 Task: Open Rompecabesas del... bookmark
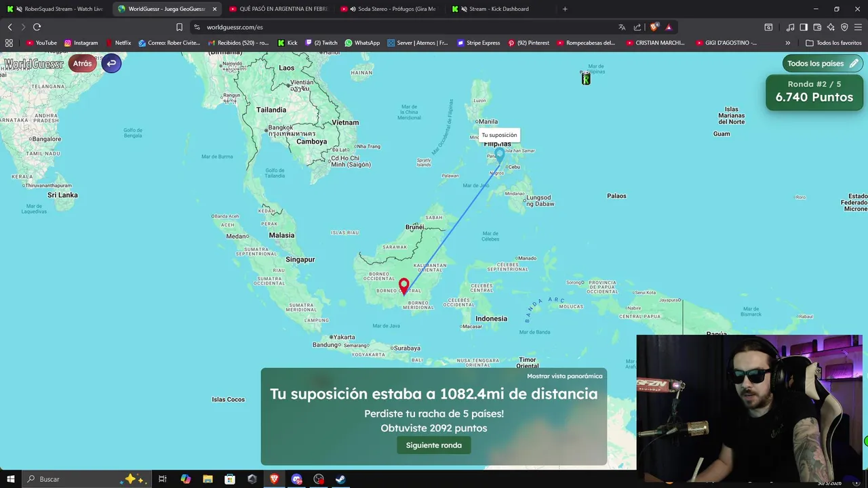[x=586, y=43]
